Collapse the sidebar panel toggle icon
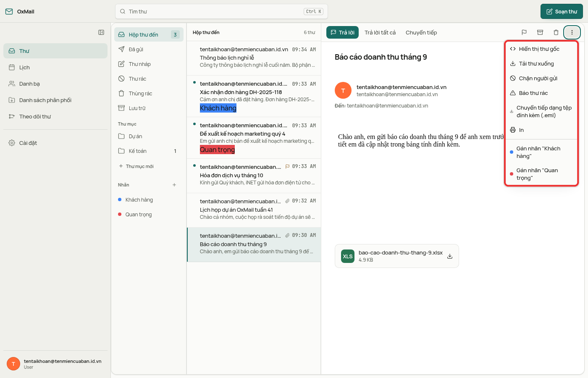 tap(101, 32)
